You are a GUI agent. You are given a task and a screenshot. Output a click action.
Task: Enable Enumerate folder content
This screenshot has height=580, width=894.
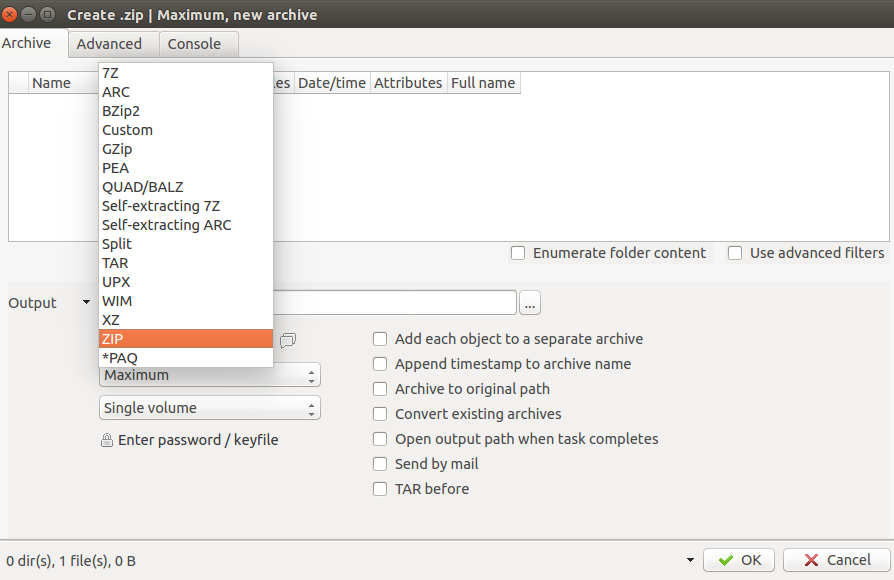pyautogui.click(x=518, y=253)
